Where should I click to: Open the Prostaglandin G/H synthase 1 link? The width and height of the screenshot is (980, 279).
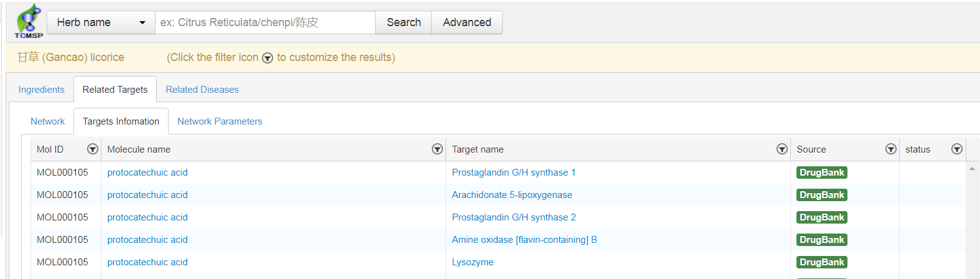pyautogui.click(x=513, y=173)
